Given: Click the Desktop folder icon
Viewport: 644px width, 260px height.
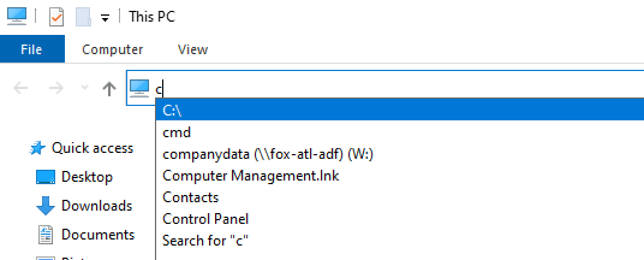Looking at the screenshot, I should click(x=46, y=178).
